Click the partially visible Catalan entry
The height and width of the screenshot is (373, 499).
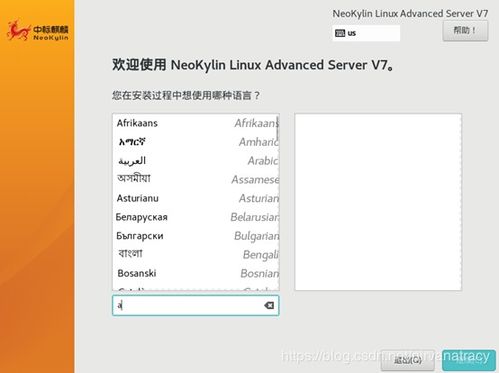tap(196, 288)
